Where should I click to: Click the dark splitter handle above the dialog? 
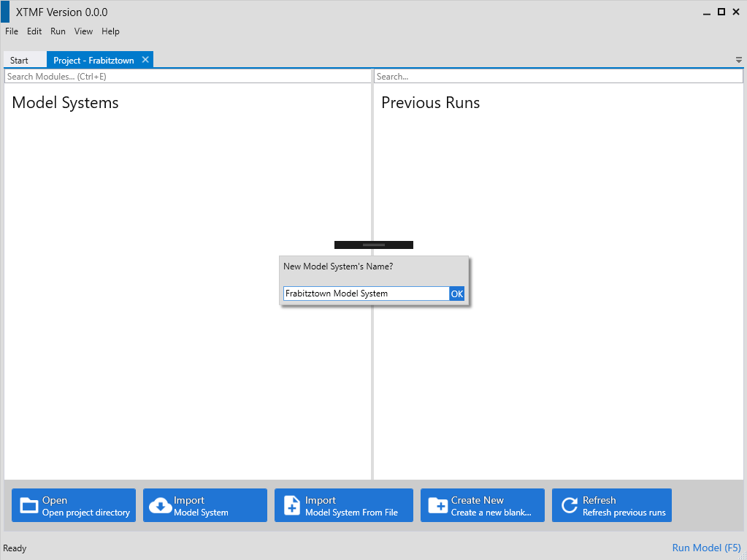pyautogui.click(x=374, y=245)
